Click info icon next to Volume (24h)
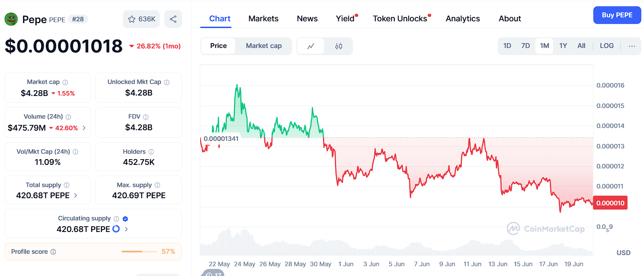The width and height of the screenshot is (644, 276). click(69, 117)
